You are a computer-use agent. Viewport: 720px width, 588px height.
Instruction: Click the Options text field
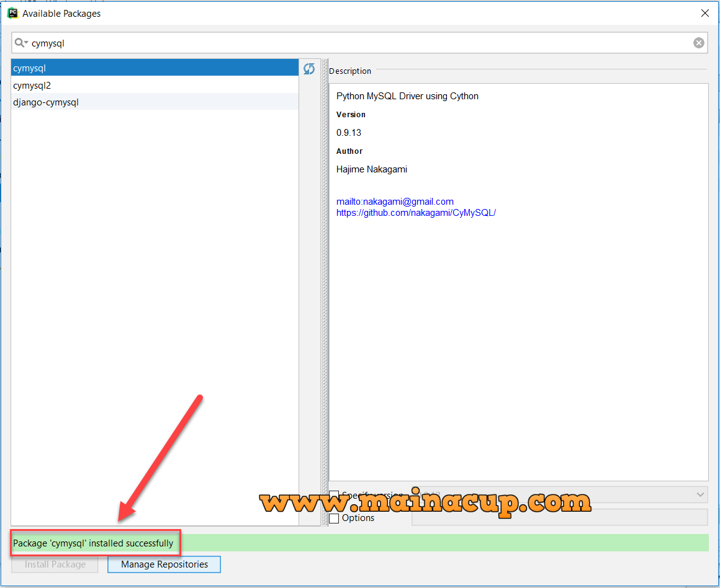[x=559, y=517]
